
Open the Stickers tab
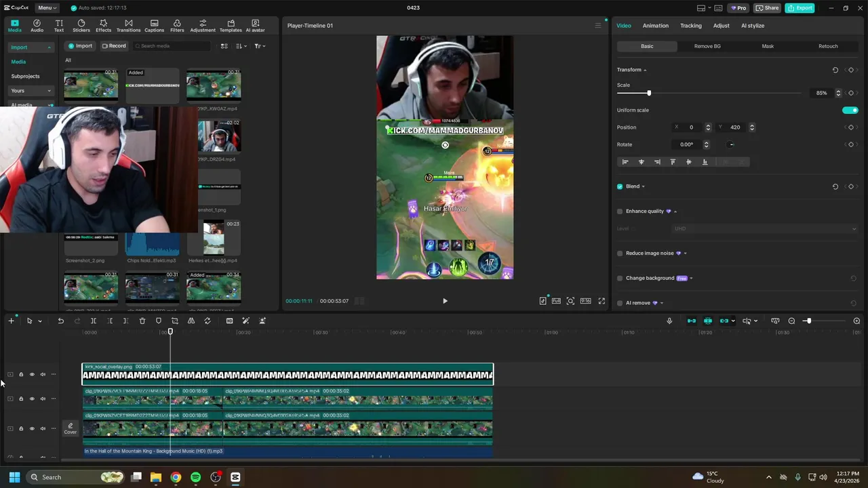tap(81, 26)
